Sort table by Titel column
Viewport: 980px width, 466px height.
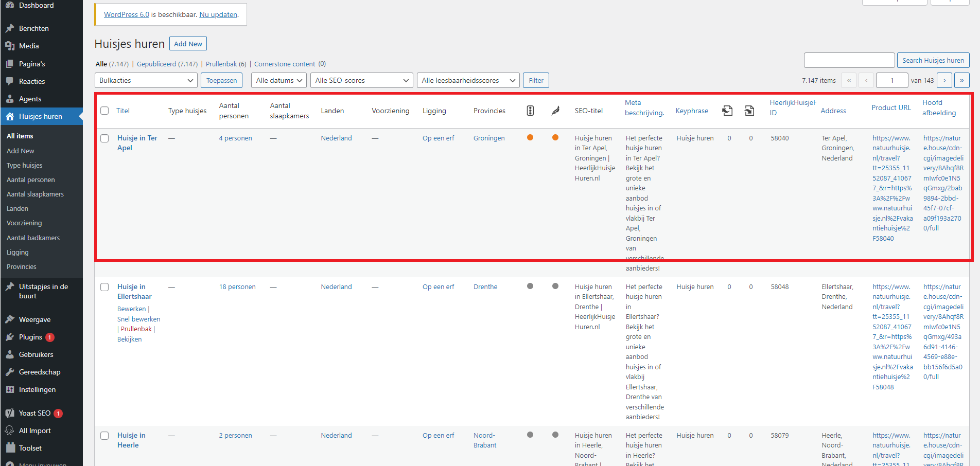[x=123, y=111]
